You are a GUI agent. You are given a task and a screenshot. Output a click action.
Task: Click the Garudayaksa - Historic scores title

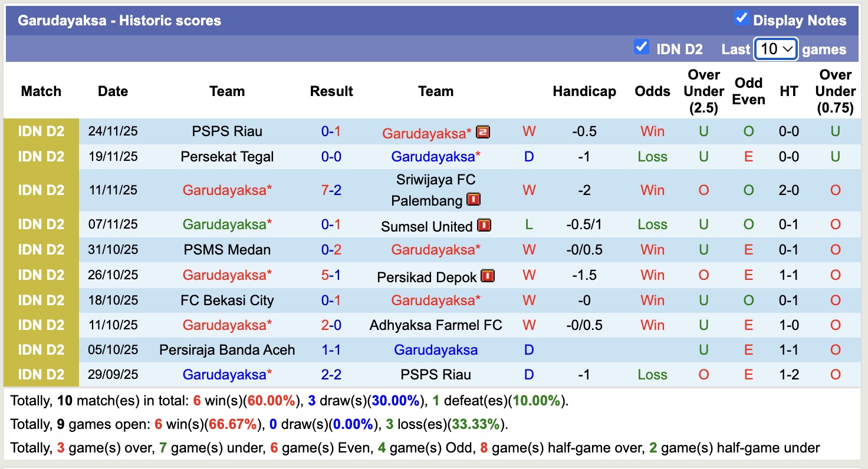[x=119, y=21]
